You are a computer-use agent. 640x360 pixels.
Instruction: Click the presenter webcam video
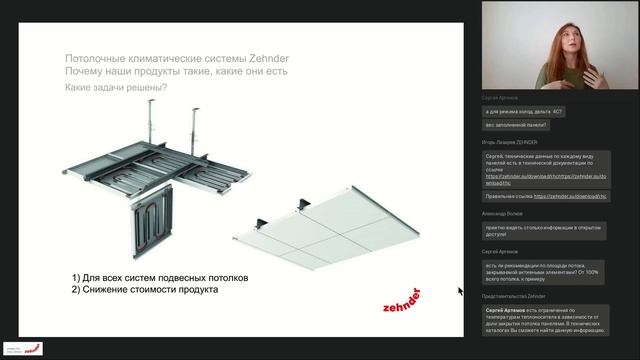click(560, 45)
